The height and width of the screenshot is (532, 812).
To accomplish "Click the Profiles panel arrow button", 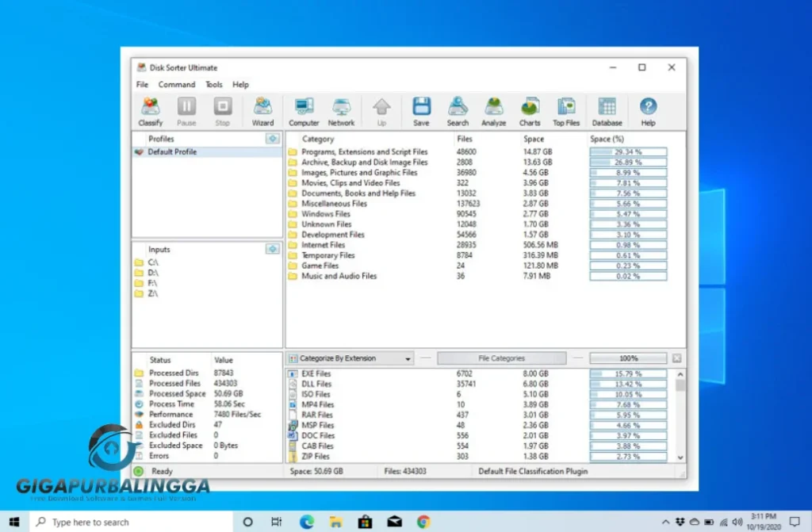I will click(273, 138).
